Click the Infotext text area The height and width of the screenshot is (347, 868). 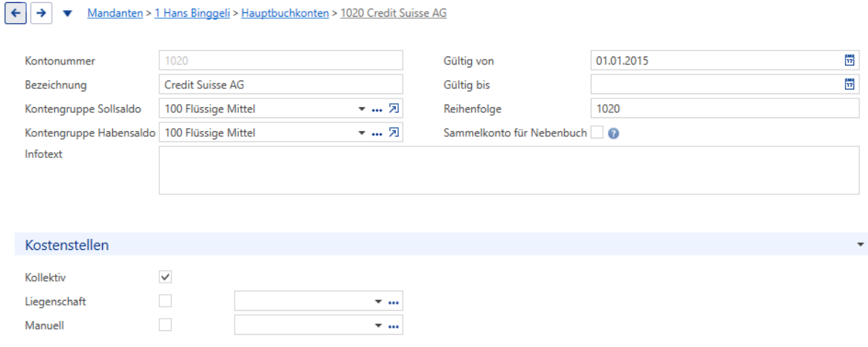coord(509,170)
